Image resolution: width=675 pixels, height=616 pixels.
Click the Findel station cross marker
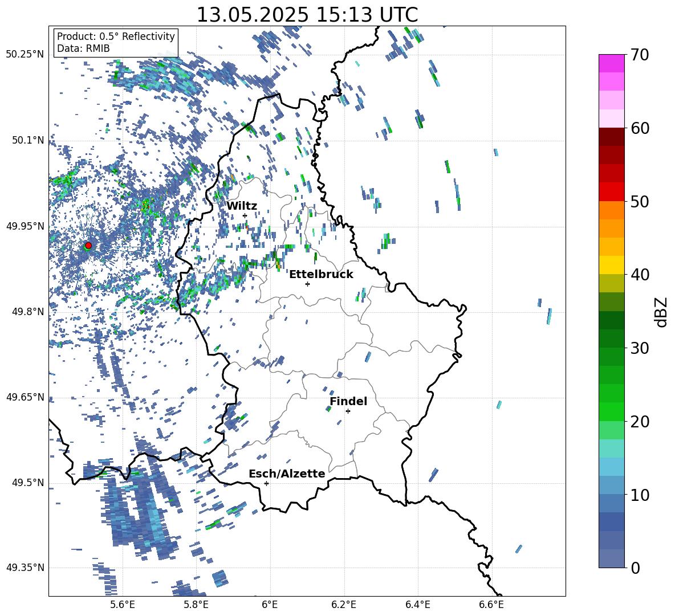(348, 411)
